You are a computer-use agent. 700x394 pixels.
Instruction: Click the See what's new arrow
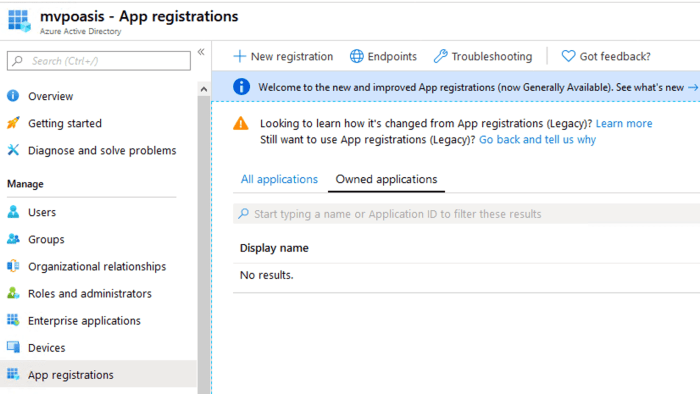click(x=693, y=87)
